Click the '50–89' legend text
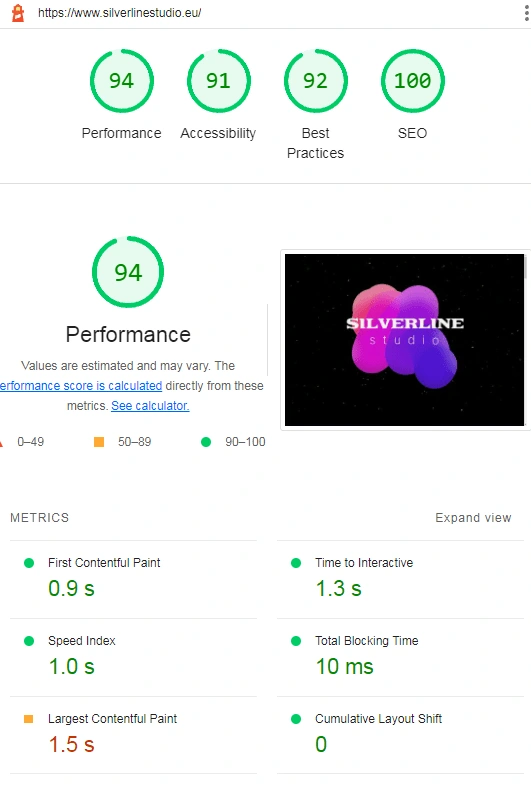Image resolution: width=531 pixels, height=786 pixels. tap(134, 442)
